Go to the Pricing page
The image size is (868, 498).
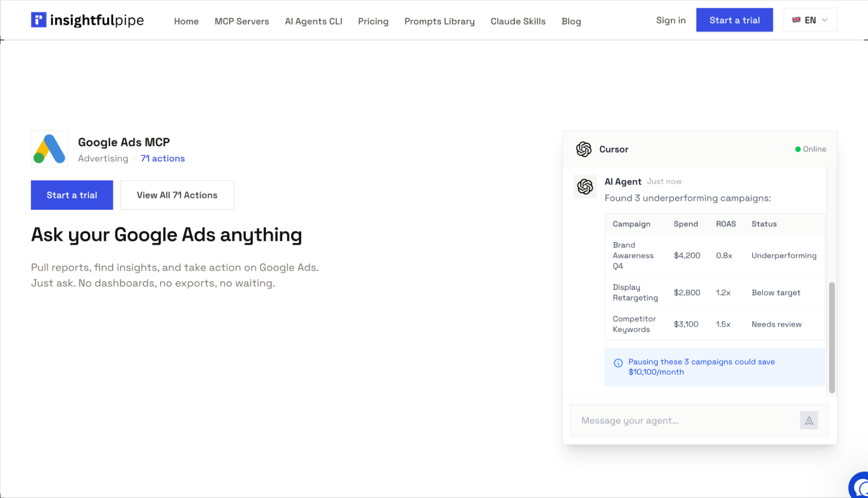pos(373,21)
